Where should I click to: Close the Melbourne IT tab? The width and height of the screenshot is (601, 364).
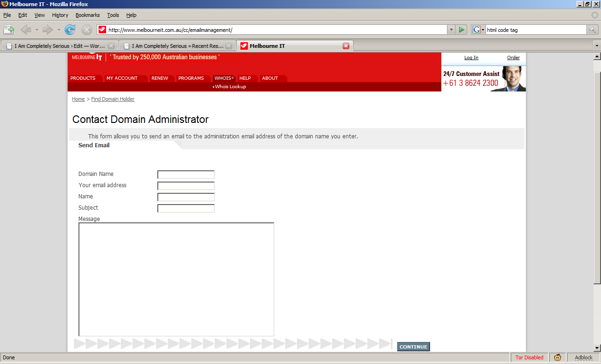tap(346, 46)
